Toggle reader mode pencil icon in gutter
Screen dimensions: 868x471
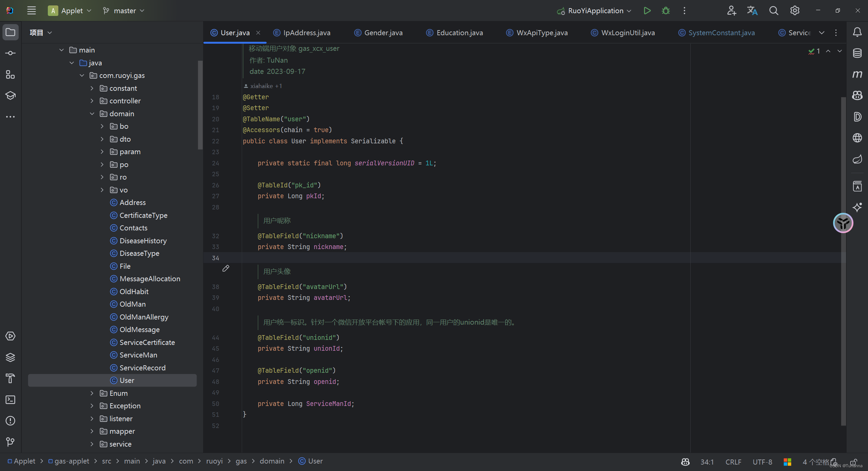click(226, 268)
